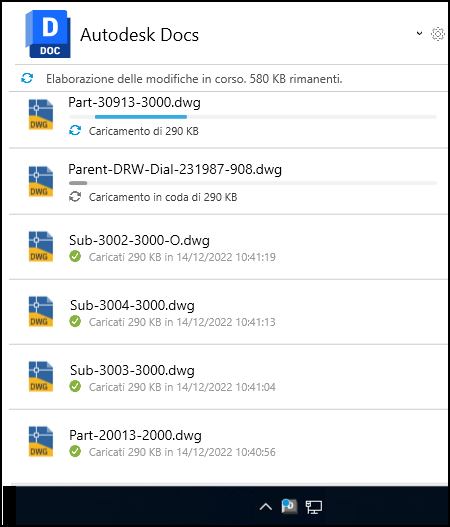Select file name Part-20013-2000.dwg
This screenshot has width=450, height=527.
pos(135,435)
